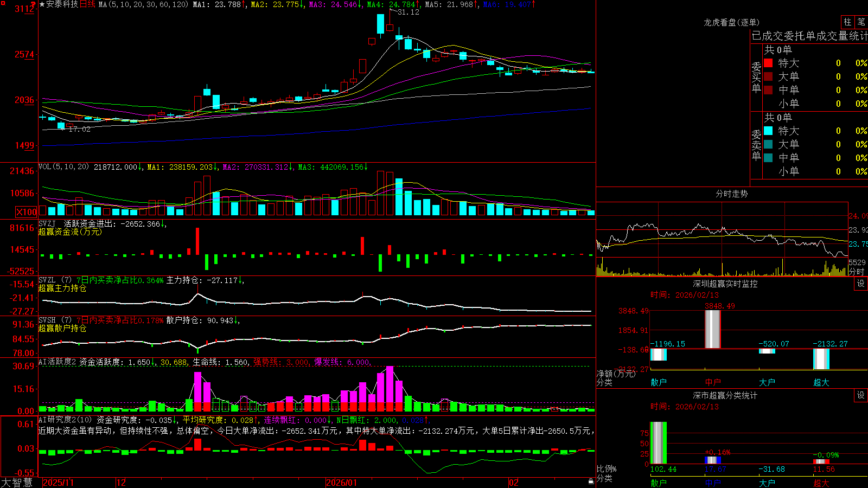
Task: Open 设 settings for 深圳超赢实时监控
Action: (x=861, y=284)
